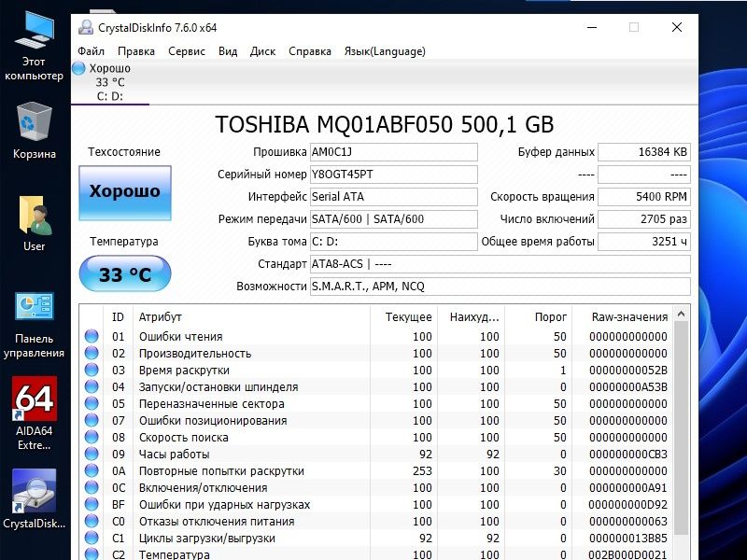Click the Стандарт field ATA8-ACS
This screenshot has height=560, width=747.
point(500,264)
